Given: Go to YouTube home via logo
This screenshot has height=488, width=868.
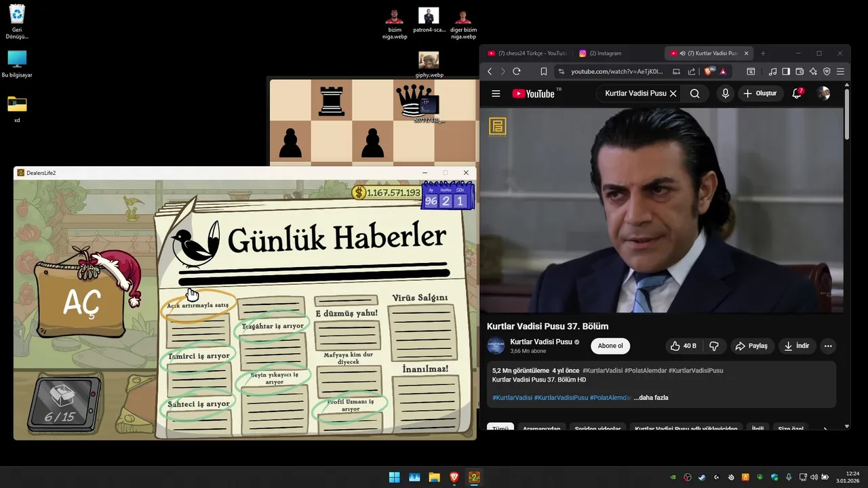Looking at the screenshot, I should [534, 94].
